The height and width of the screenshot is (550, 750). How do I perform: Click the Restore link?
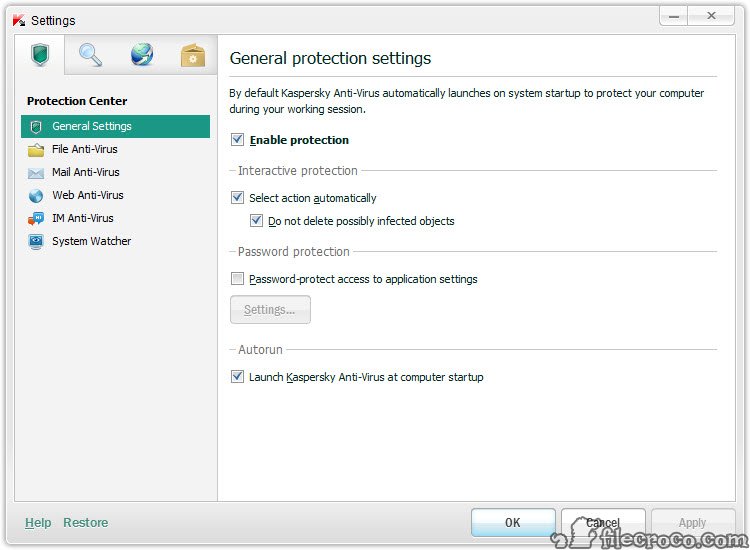[x=86, y=522]
